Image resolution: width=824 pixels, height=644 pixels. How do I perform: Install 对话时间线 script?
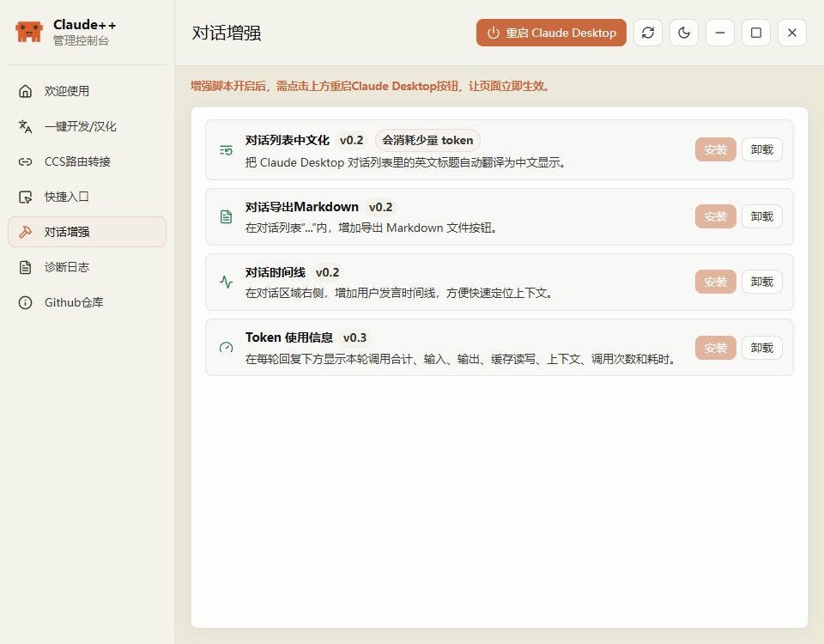pos(715,282)
